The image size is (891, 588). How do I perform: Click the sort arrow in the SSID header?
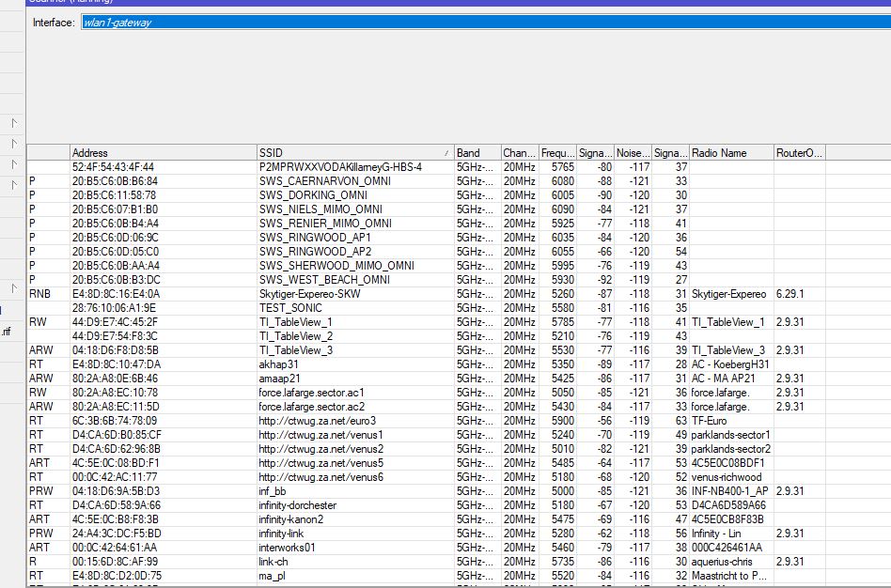click(x=445, y=152)
